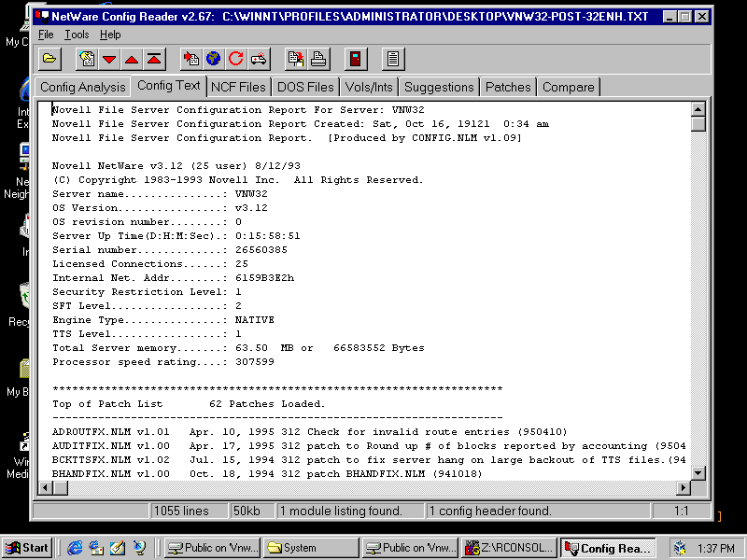
Task: Click the notepad-and-pencil quick launch icon
Action: coord(118,548)
